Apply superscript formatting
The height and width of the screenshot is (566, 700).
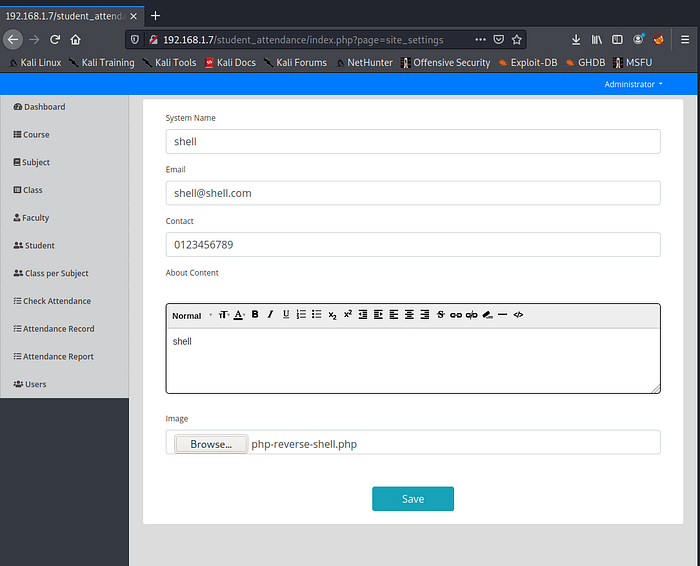[348, 315]
